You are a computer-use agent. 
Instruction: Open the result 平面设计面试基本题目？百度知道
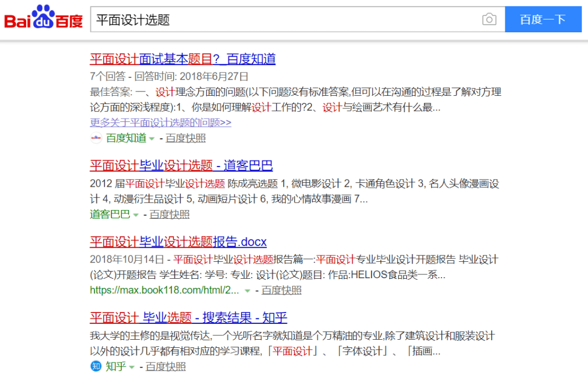pyautogui.click(x=183, y=59)
